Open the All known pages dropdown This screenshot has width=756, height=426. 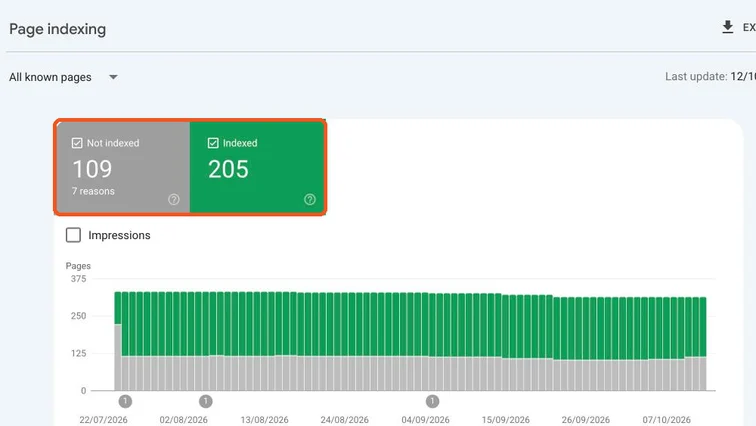pos(63,77)
